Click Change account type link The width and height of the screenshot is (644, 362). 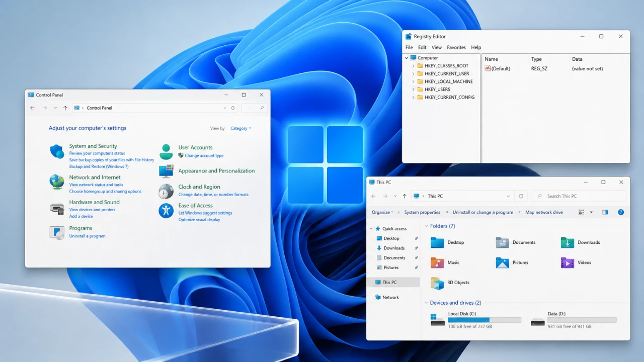pyautogui.click(x=204, y=155)
